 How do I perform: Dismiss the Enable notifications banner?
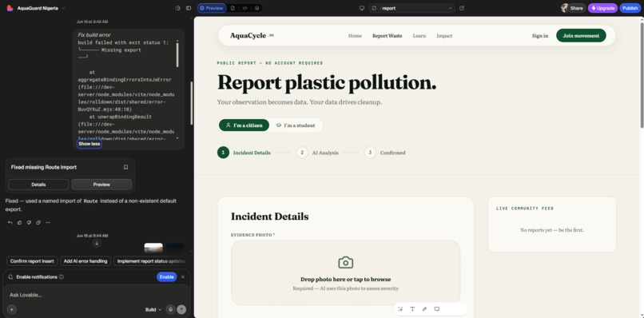point(183,277)
